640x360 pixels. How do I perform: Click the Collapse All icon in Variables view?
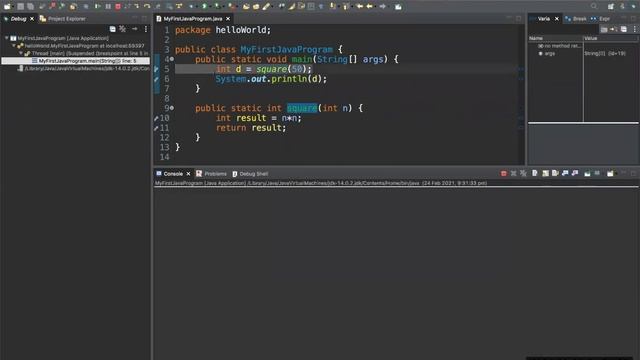(624, 29)
